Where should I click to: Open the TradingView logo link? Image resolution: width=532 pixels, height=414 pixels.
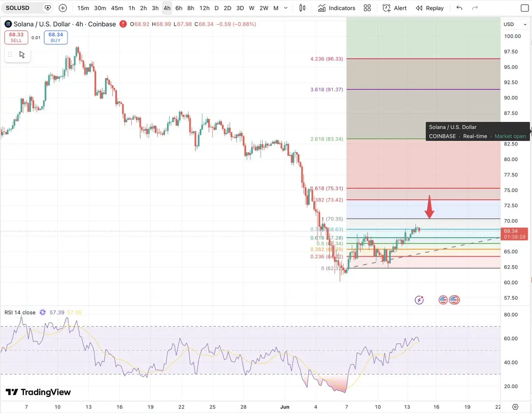[38, 392]
